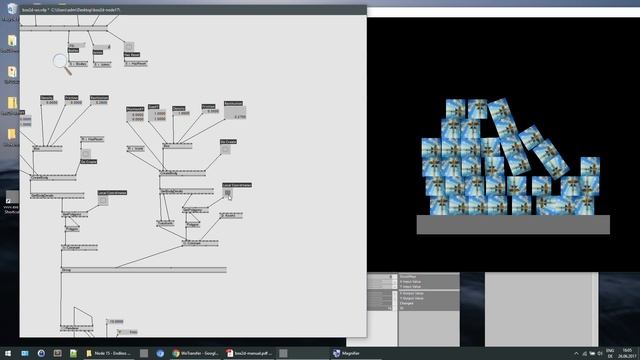Screen dimensions: 640x360
Task: Toggle the Has Reset box
Action: coord(129,47)
